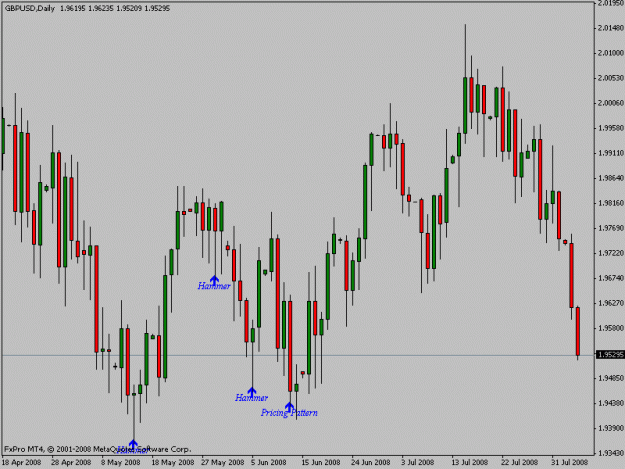Image resolution: width=625 pixels, height=469 pixels.
Task: Click the last red candle closing at 1.95295
Action: click(578, 331)
